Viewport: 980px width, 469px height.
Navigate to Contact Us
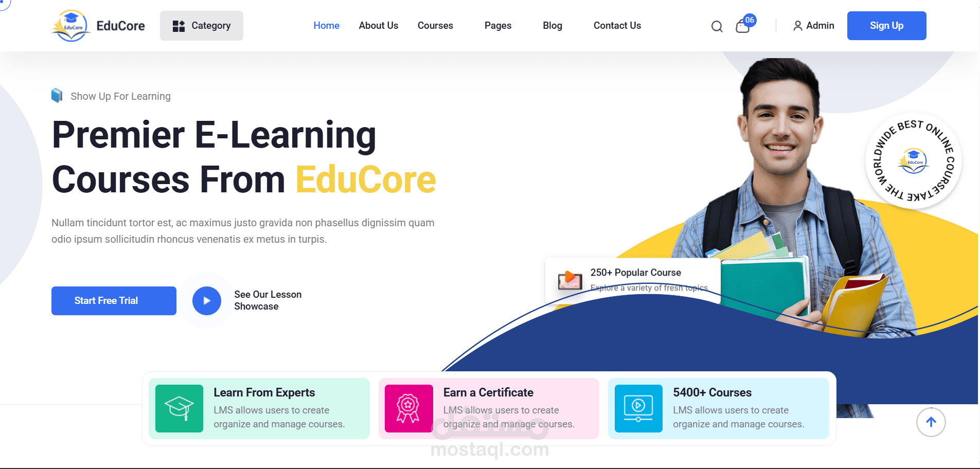(x=617, y=26)
